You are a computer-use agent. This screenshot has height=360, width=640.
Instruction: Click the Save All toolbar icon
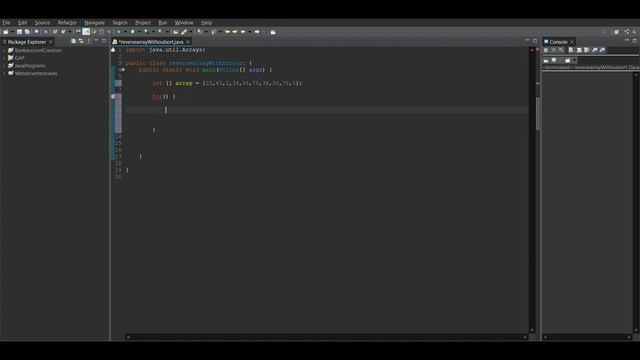pyautogui.click(x=27, y=32)
